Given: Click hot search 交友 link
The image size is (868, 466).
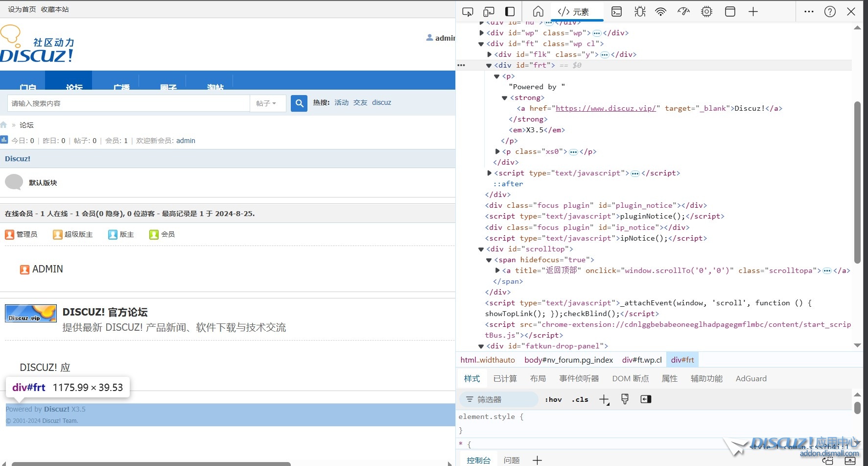Looking at the screenshot, I should pyautogui.click(x=360, y=102).
